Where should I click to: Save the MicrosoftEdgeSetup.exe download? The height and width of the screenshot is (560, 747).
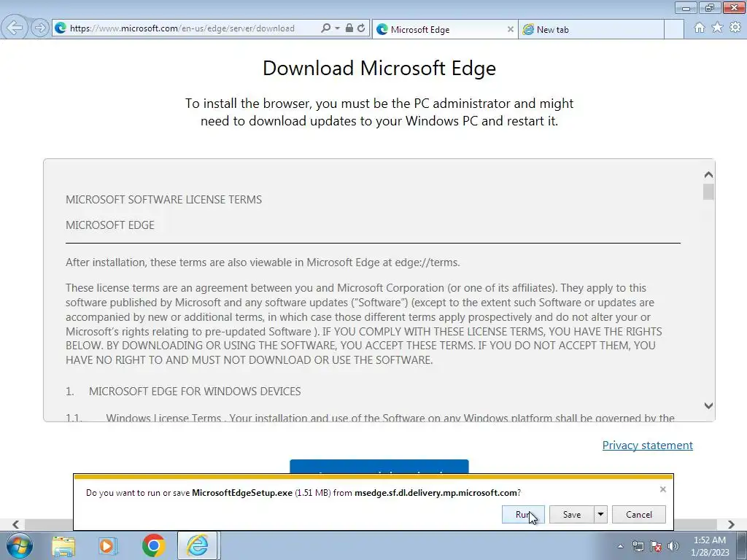tap(572, 514)
